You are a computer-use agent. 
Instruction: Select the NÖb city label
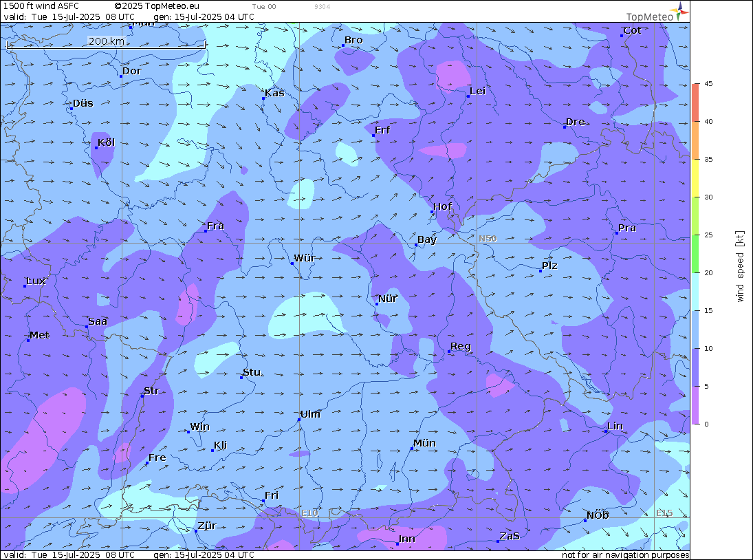click(x=598, y=515)
